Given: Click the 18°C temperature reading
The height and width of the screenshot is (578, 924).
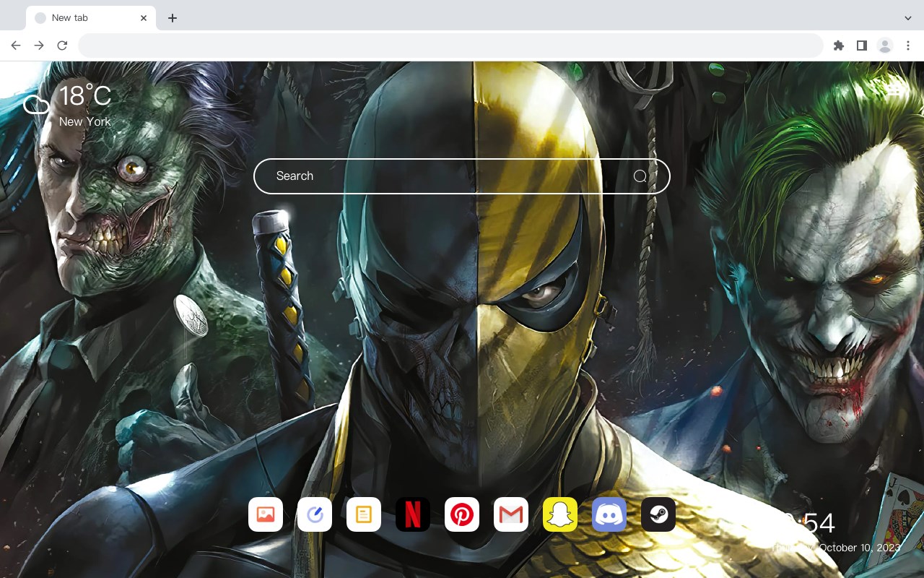Looking at the screenshot, I should 85,96.
